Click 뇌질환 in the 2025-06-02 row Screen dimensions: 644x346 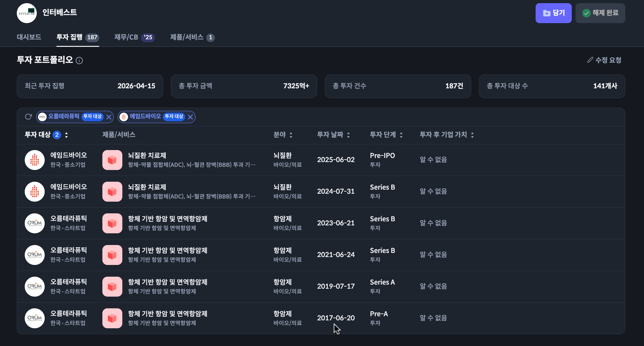pyautogui.click(x=283, y=155)
